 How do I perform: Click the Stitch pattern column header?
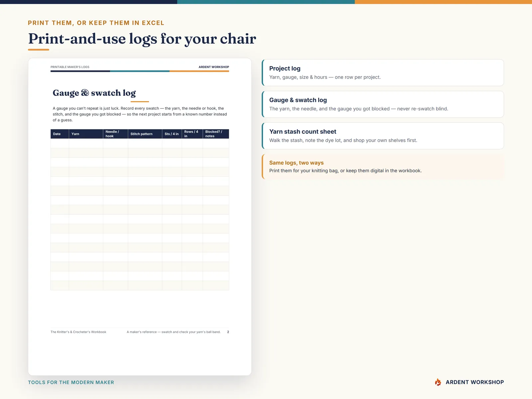(x=145, y=134)
